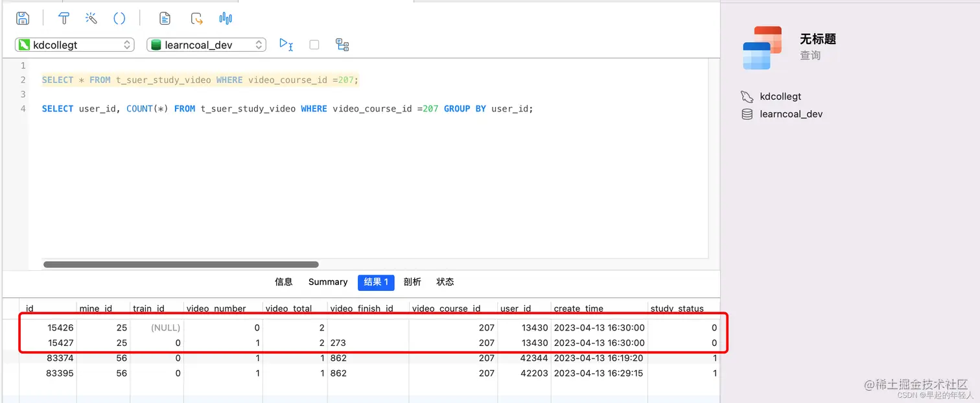Run the query with the play icon
This screenshot has height=403, width=980.
point(286,44)
